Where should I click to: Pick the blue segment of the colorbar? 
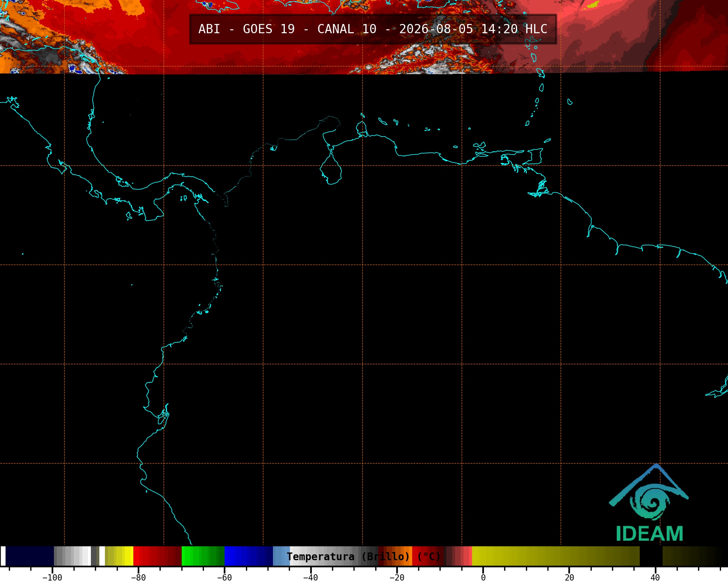pos(249,556)
